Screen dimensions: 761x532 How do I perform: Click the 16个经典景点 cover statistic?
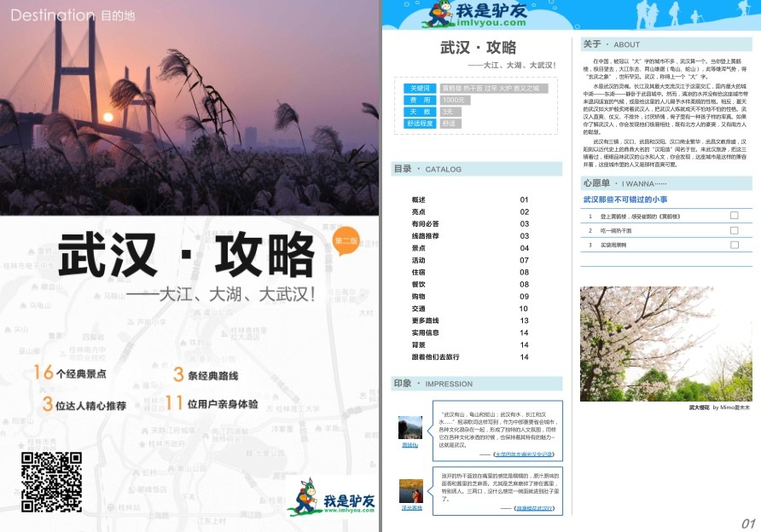coord(70,373)
